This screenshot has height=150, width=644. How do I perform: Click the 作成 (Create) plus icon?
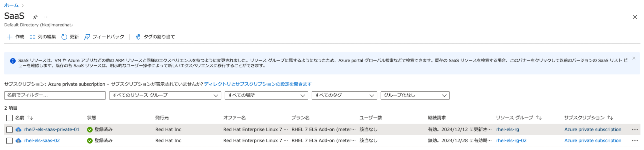[9, 37]
